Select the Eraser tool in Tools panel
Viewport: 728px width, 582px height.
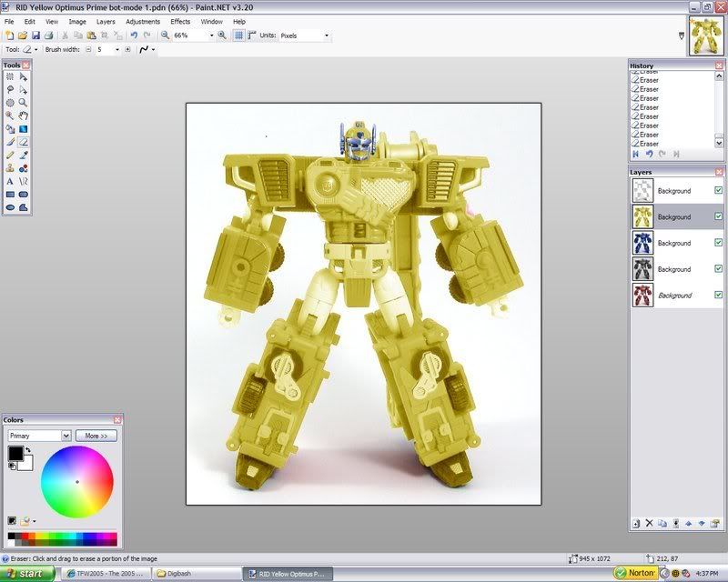tap(24, 142)
